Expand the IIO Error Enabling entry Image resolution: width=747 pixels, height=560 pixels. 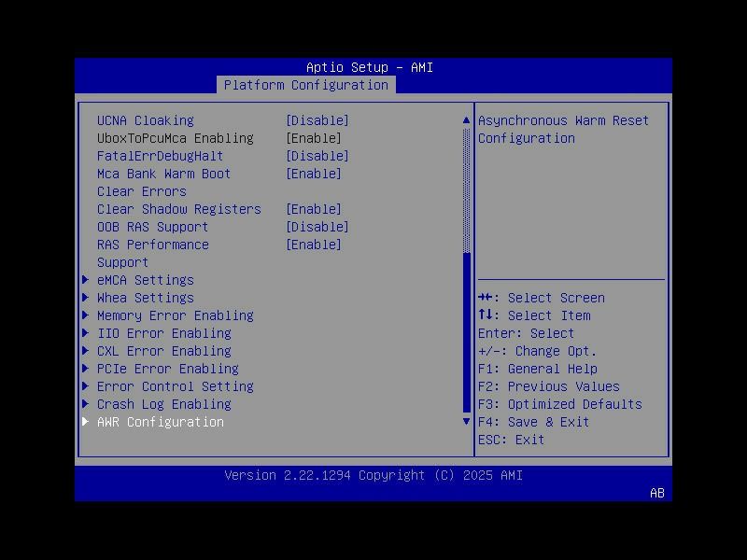(163, 333)
